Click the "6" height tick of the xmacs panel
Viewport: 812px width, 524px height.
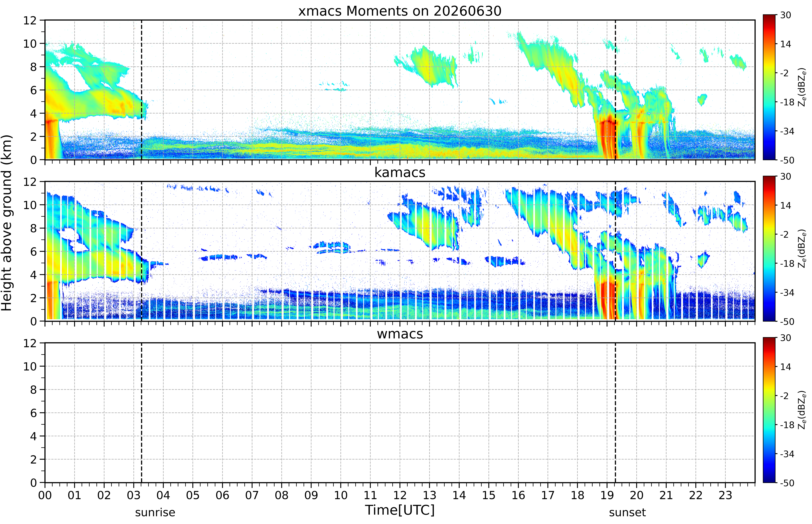click(33, 90)
